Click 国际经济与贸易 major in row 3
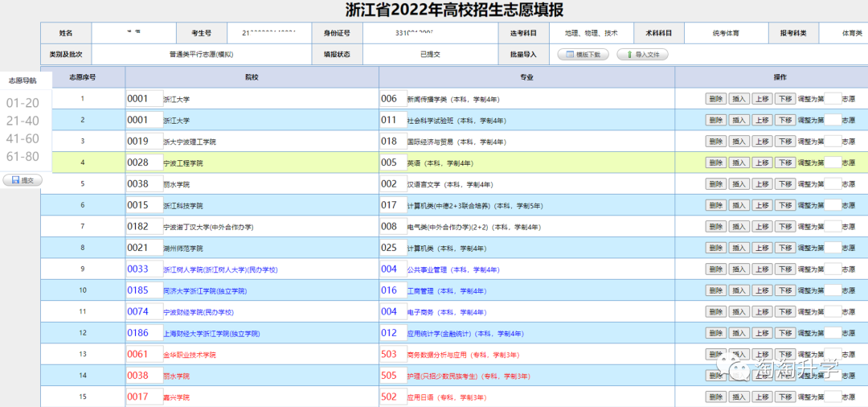 click(x=430, y=142)
